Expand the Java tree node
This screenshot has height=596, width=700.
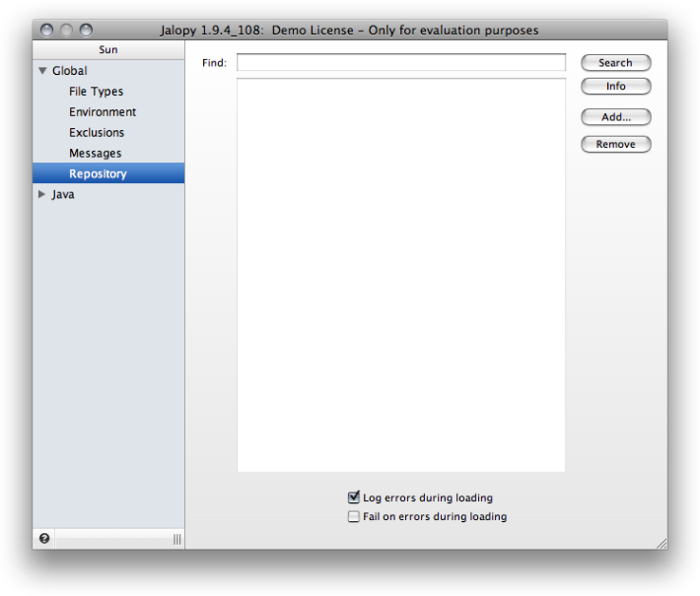tap(42, 194)
